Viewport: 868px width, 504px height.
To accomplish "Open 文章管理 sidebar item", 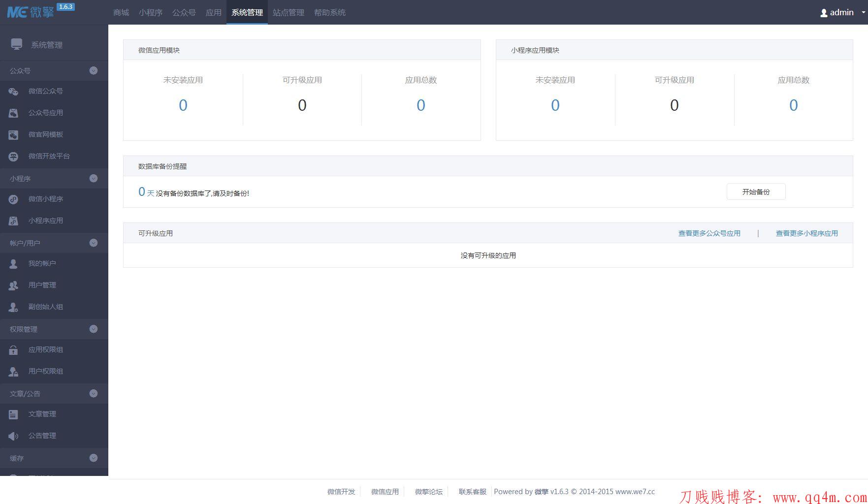I will click(54, 414).
